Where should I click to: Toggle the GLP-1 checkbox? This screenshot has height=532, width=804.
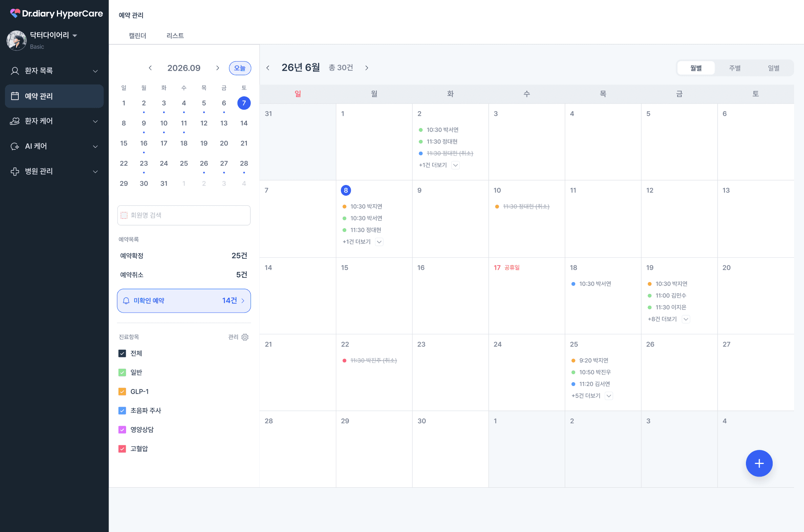(x=122, y=392)
